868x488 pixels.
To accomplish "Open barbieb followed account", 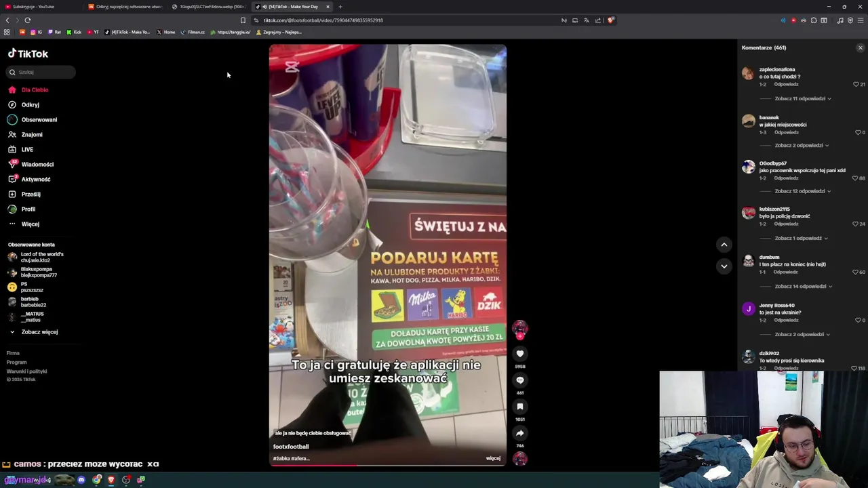I will pos(27,302).
